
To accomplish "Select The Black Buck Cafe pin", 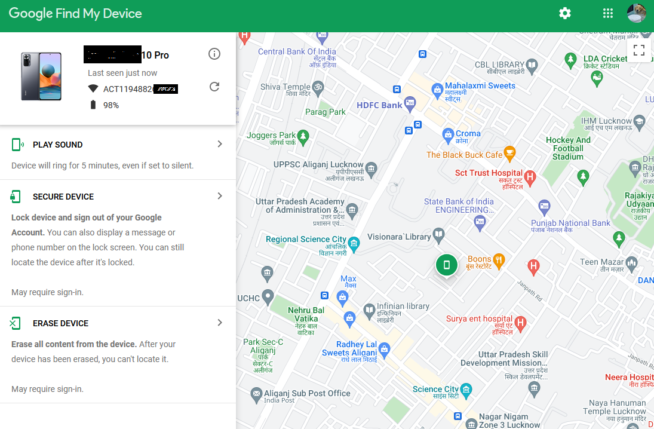I will click(x=509, y=153).
